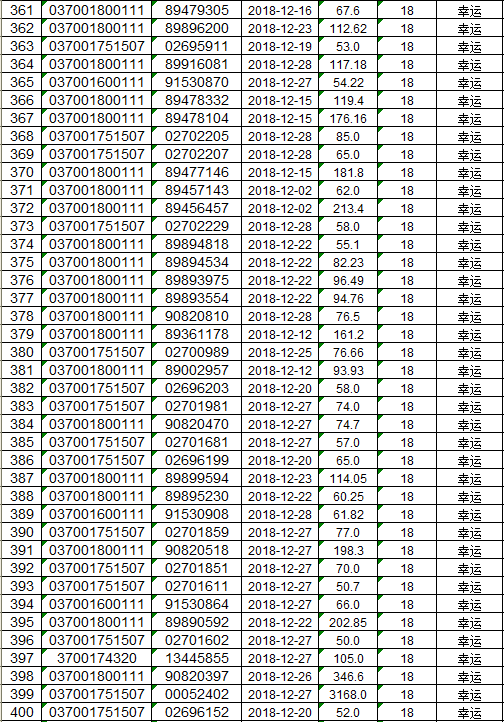Select invoice number 13445855
This screenshot has height=722, width=504.
click(197, 658)
